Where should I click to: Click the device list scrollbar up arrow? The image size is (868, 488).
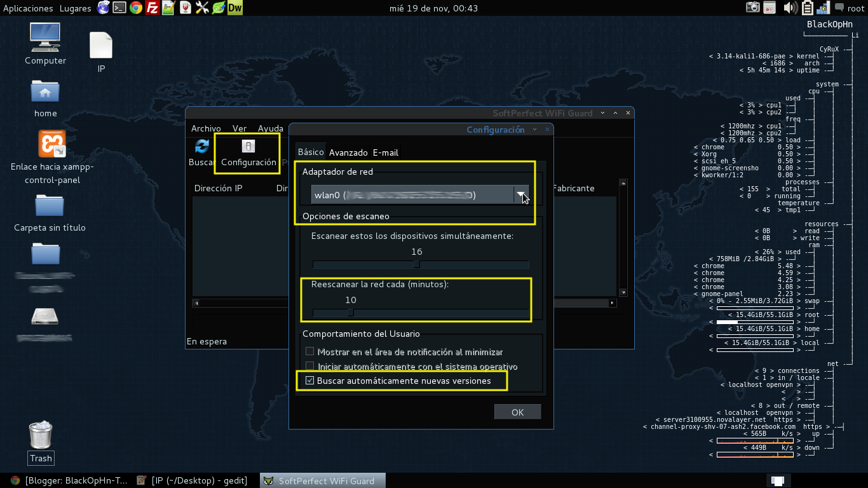(x=623, y=183)
